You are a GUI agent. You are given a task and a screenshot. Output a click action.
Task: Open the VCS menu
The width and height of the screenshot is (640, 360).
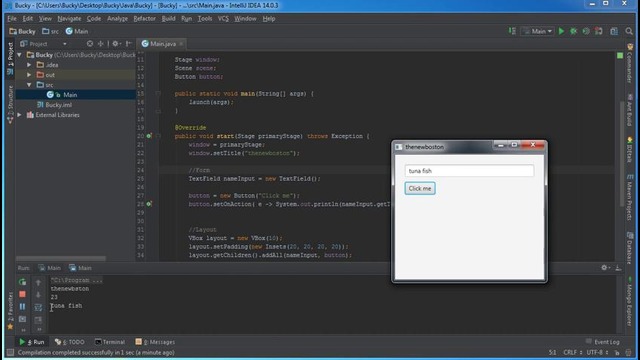(x=223, y=19)
